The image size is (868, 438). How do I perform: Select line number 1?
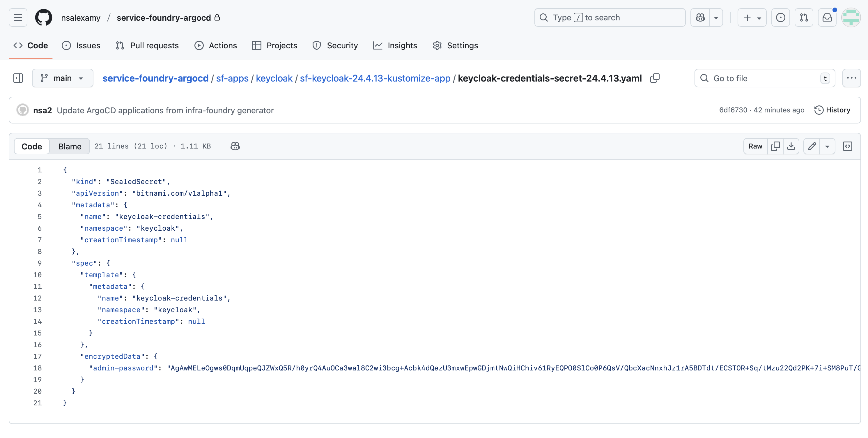point(39,170)
